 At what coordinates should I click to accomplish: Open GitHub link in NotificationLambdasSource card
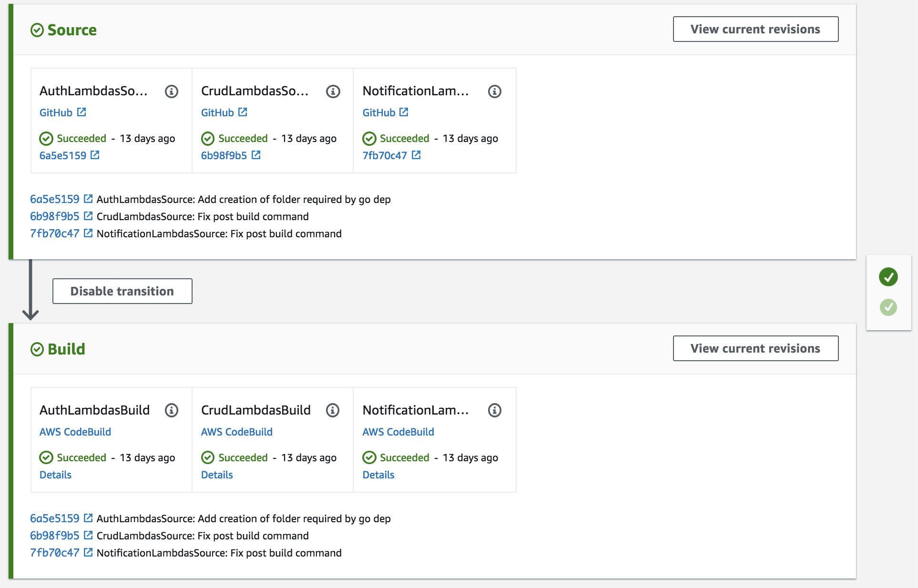tap(378, 113)
